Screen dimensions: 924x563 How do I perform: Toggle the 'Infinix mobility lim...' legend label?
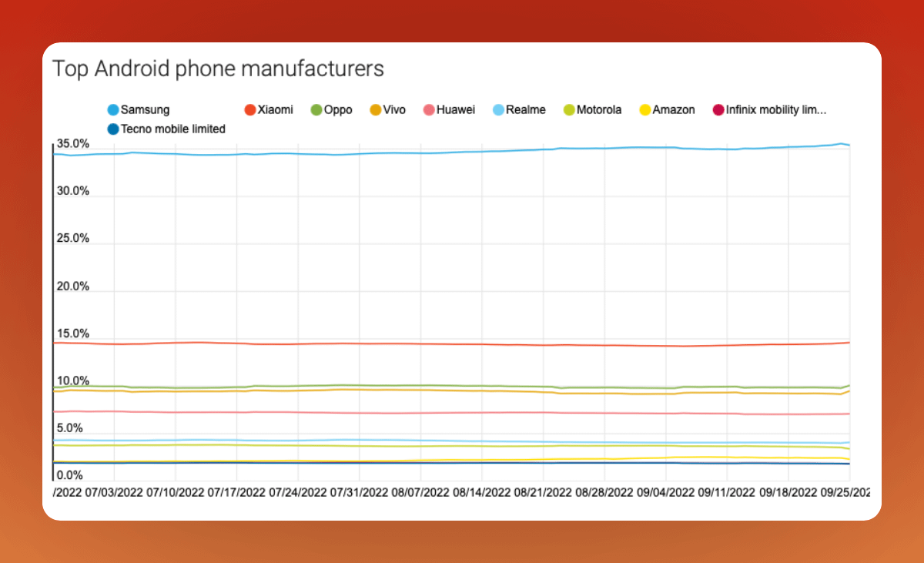click(x=776, y=110)
